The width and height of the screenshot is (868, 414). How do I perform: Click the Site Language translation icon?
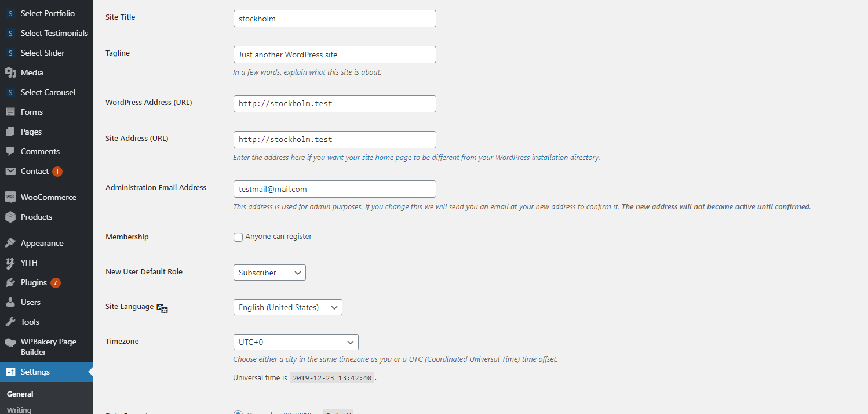[x=162, y=308]
